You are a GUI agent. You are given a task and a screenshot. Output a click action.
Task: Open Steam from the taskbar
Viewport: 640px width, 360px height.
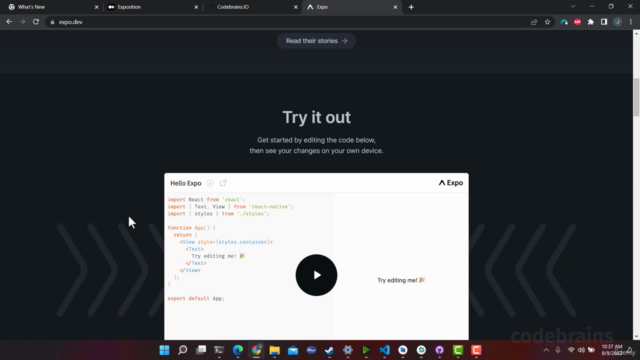[329, 350]
